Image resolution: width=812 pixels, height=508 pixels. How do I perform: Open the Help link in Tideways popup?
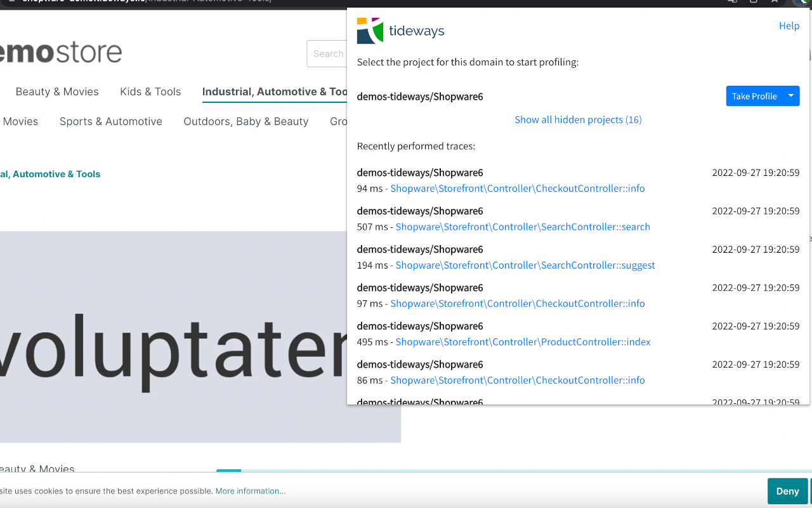[789, 26]
